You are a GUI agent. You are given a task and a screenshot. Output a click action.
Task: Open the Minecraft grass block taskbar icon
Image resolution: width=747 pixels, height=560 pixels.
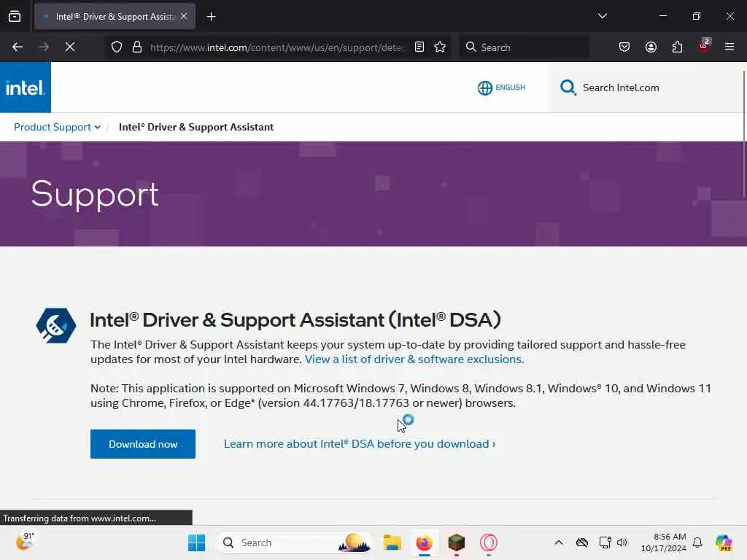point(457,542)
